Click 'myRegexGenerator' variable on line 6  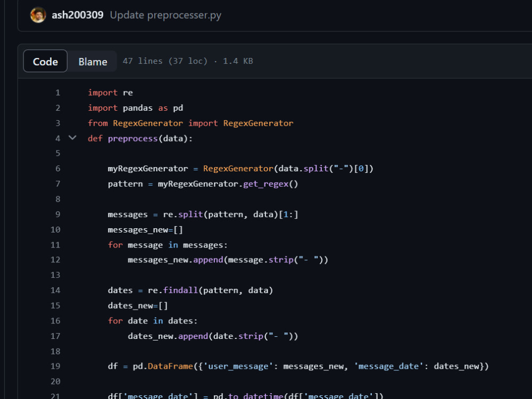click(148, 169)
